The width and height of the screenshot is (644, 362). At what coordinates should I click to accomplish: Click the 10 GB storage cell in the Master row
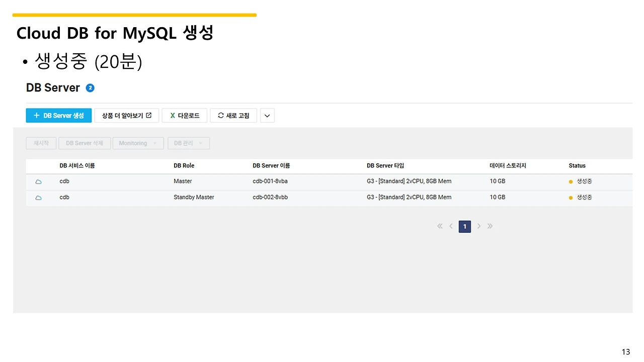(498, 182)
